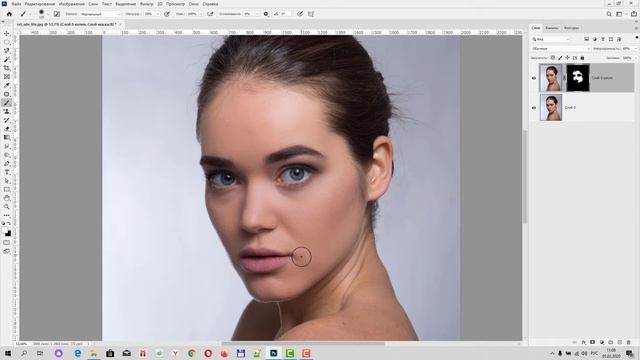Open the brush blend mode dropdown
Screen dimensions: 640x360
click(100, 14)
